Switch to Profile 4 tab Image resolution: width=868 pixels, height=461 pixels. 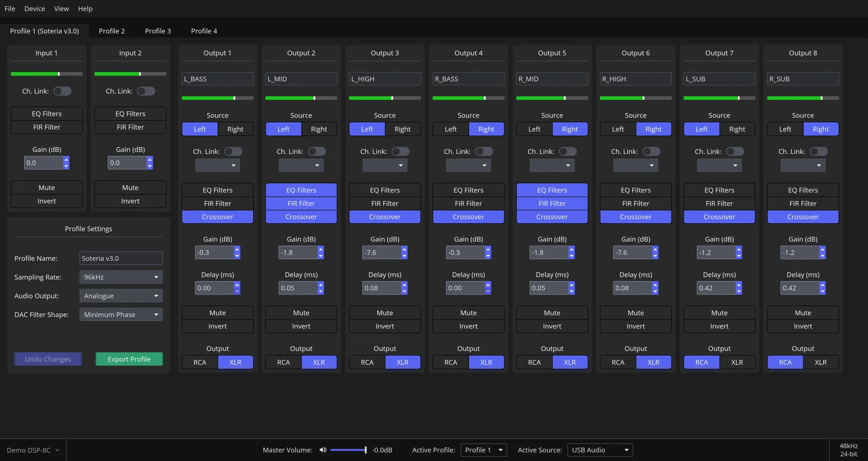coord(204,31)
